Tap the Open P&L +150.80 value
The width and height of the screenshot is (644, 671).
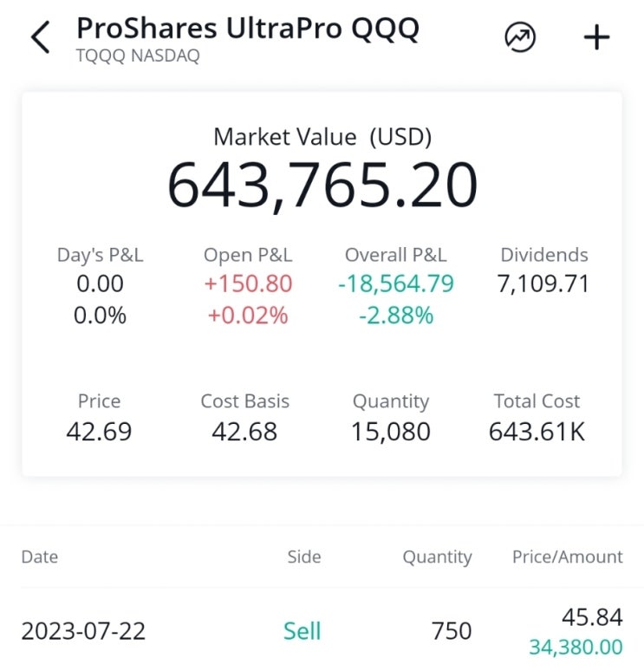click(x=248, y=283)
